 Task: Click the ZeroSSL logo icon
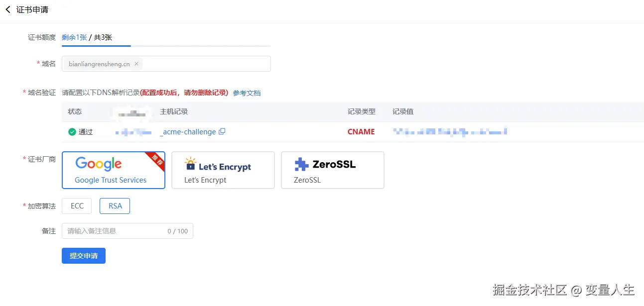click(301, 164)
